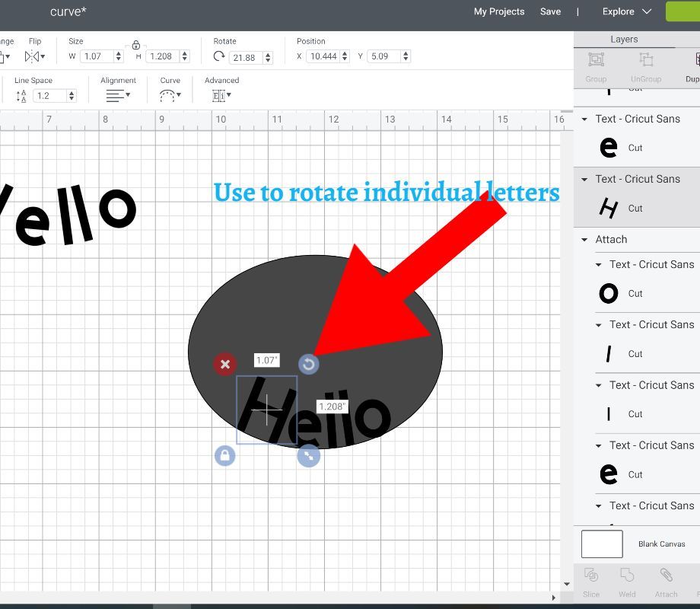Click the Save button
Screen dimensions: 700x609
[550, 11]
